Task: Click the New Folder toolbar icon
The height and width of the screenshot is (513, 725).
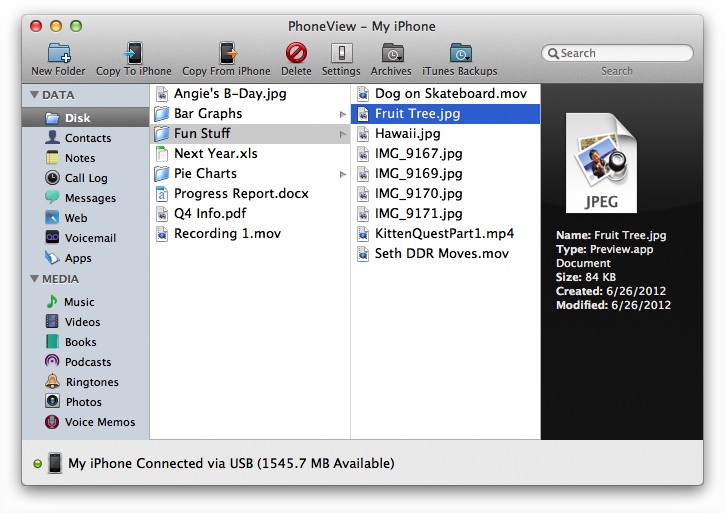Action: click(x=59, y=53)
